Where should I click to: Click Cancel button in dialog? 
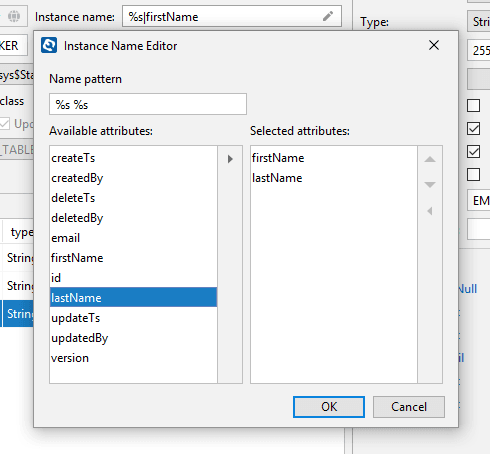(409, 407)
